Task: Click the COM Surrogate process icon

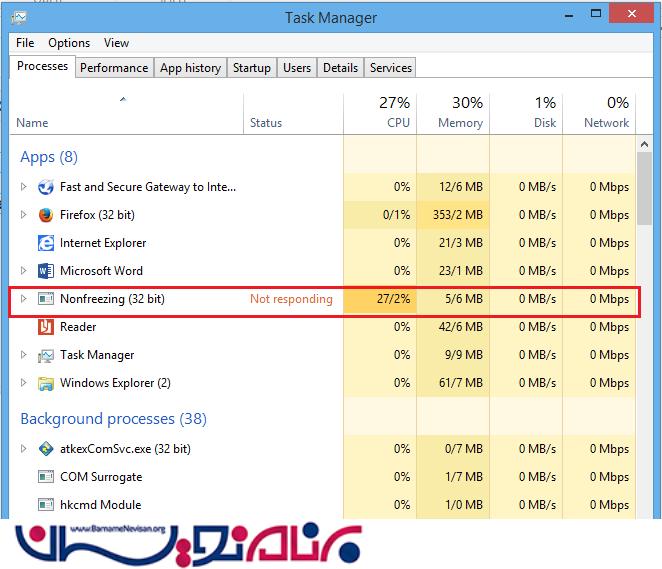Action: (45, 477)
